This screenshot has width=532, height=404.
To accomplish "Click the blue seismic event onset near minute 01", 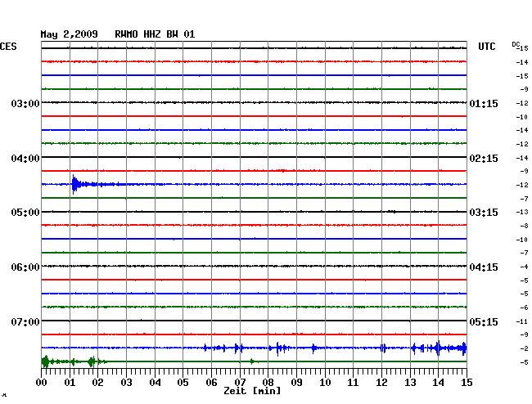I will tap(74, 184).
